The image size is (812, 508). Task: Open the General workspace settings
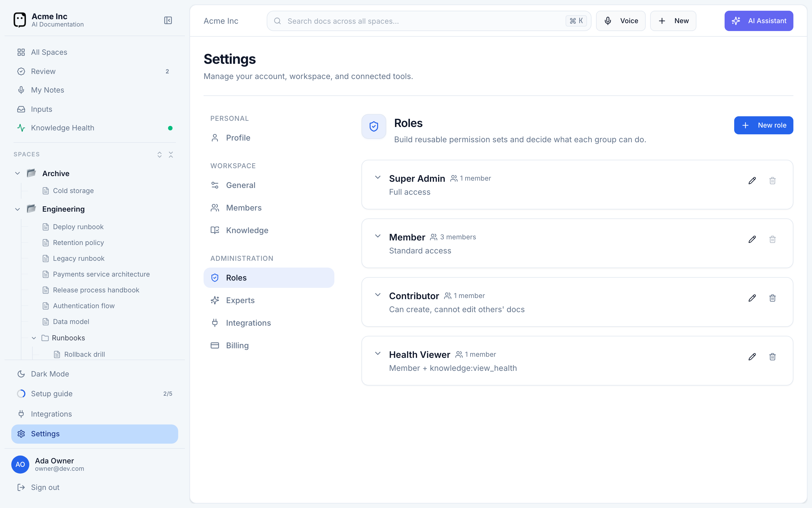269,185
